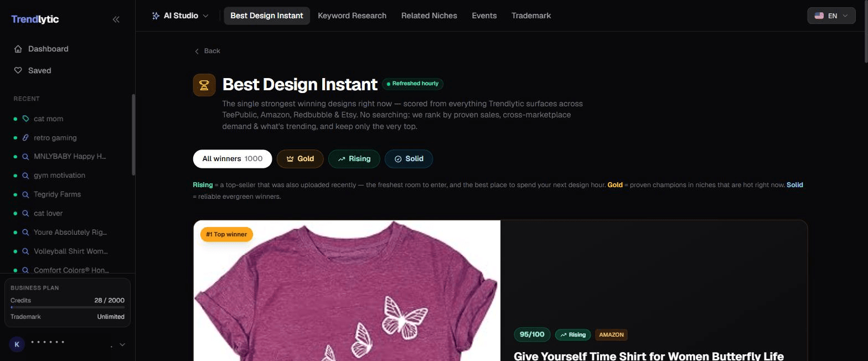
Task: Expand the user account menu chevron
Action: (122, 345)
